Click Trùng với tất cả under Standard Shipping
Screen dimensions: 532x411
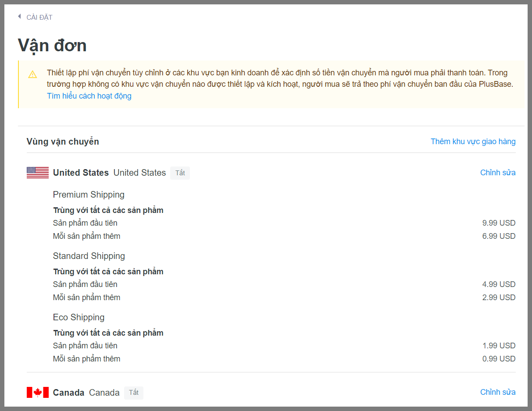coord(108,272)
